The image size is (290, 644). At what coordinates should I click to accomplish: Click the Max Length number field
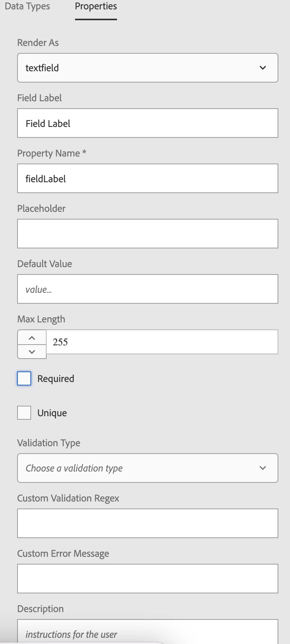(x=162, y=342)
